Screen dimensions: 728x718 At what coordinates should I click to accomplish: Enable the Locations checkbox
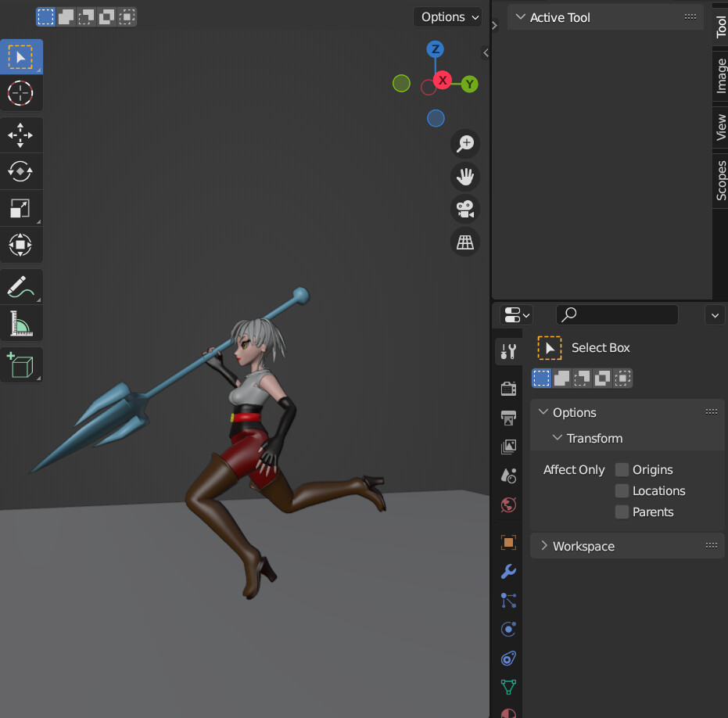[x=622, y=490]
